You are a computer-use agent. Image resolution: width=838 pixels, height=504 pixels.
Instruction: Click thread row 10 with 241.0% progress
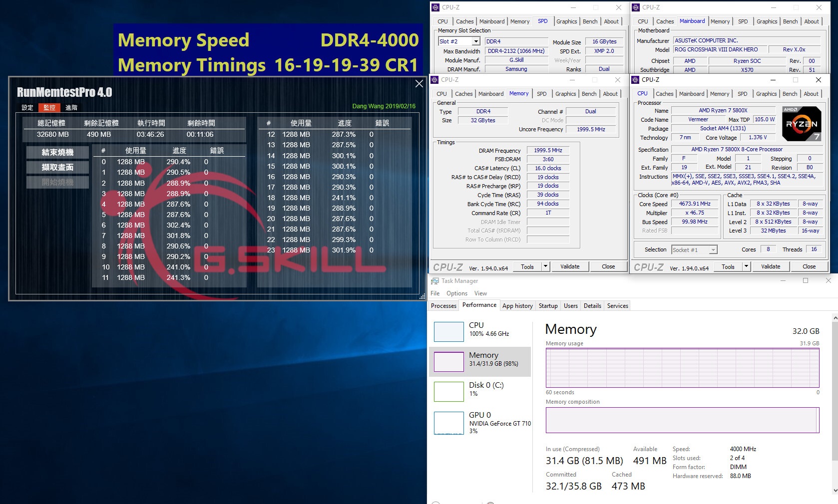pos(170,267)
